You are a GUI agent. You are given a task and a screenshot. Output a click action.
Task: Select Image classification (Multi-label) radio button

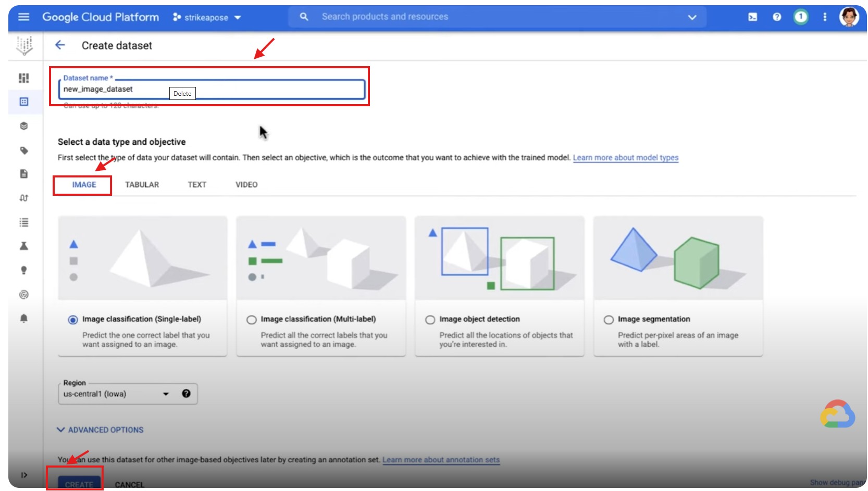click(252, 320)
